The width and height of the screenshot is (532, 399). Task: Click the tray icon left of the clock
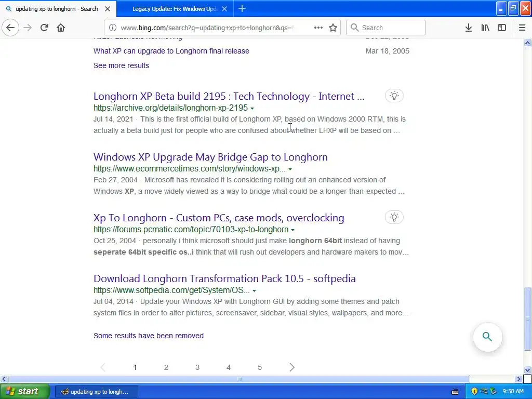click(x=494, y=391)
